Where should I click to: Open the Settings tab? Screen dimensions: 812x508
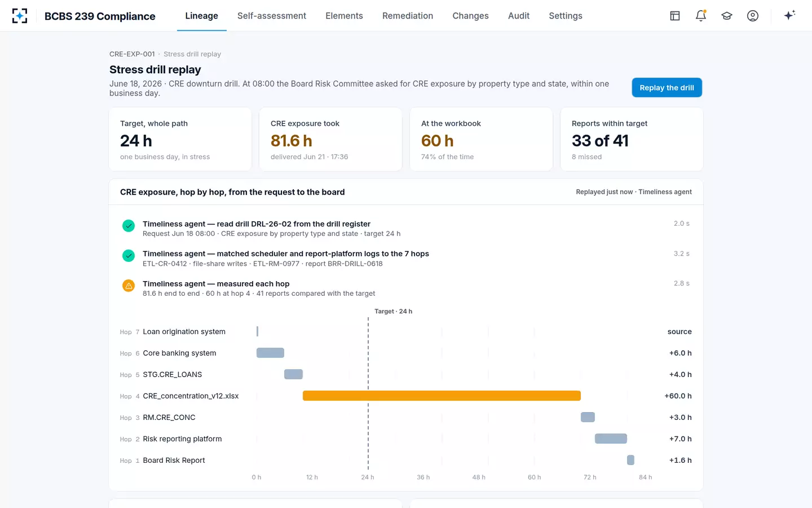click(566, 16)
